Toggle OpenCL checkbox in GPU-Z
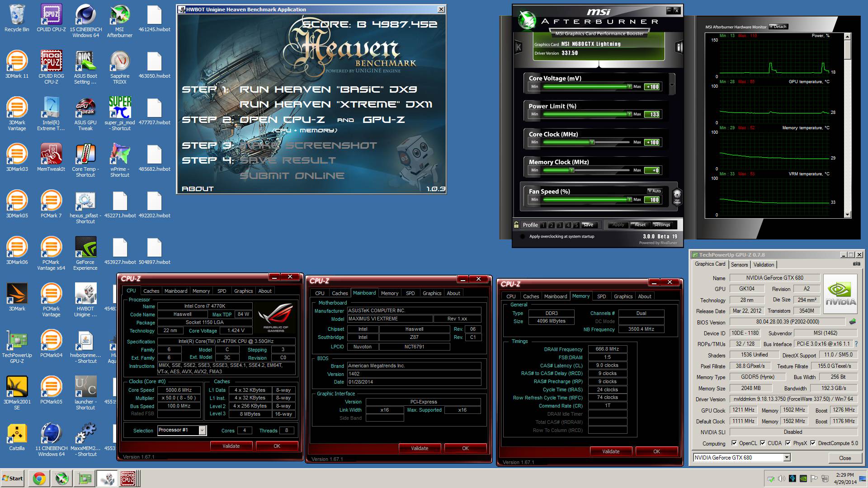 734,443
